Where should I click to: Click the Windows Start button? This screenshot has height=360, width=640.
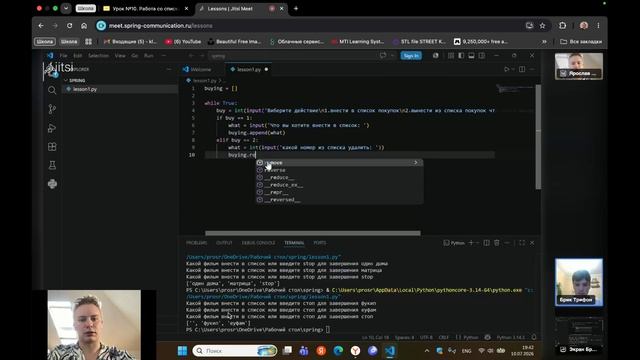pyautogui.click(x=182, y=351)
